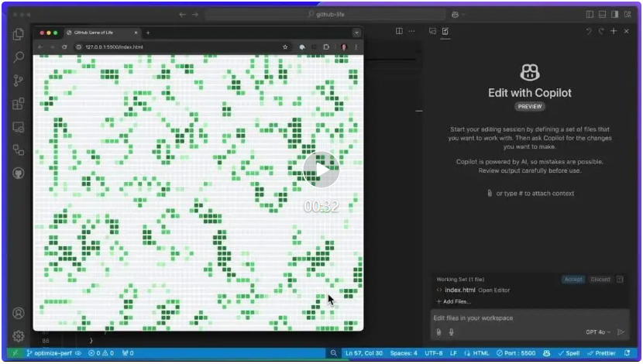
Task: Split the editor to the right
Action: point(399,31)
